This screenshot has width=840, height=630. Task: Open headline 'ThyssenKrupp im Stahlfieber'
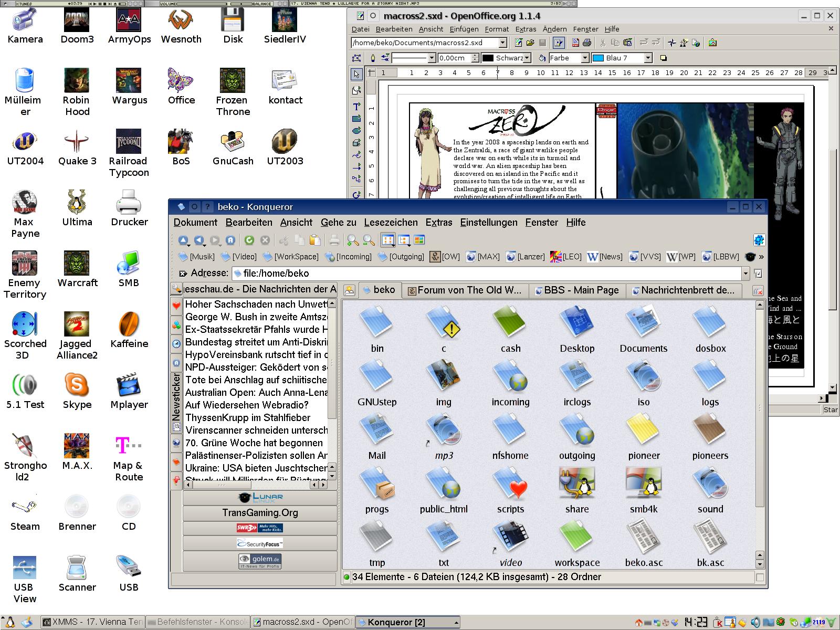pyautogui.click(x=248, y=418)
